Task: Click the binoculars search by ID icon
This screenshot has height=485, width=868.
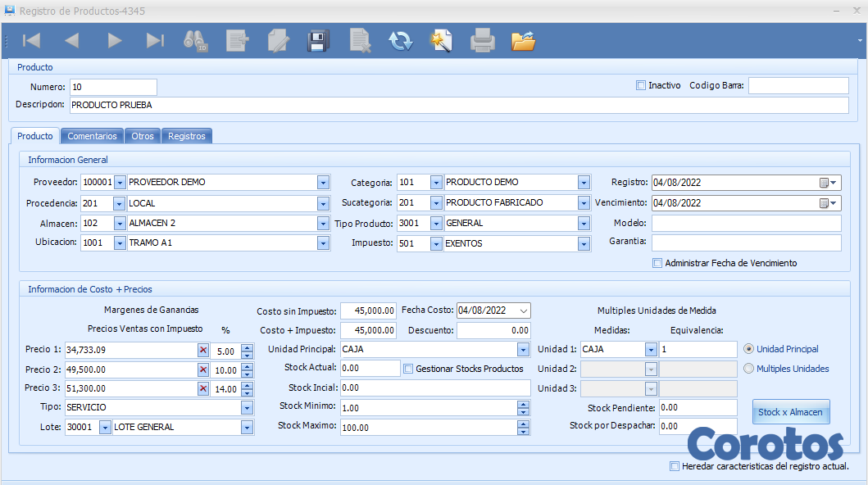Action: click(x=196, y=40)
